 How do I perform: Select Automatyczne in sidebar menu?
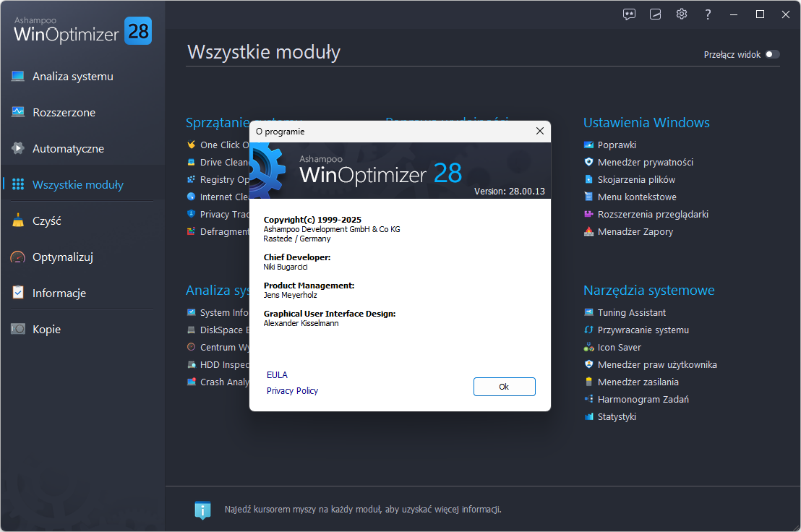coord(68,149)
